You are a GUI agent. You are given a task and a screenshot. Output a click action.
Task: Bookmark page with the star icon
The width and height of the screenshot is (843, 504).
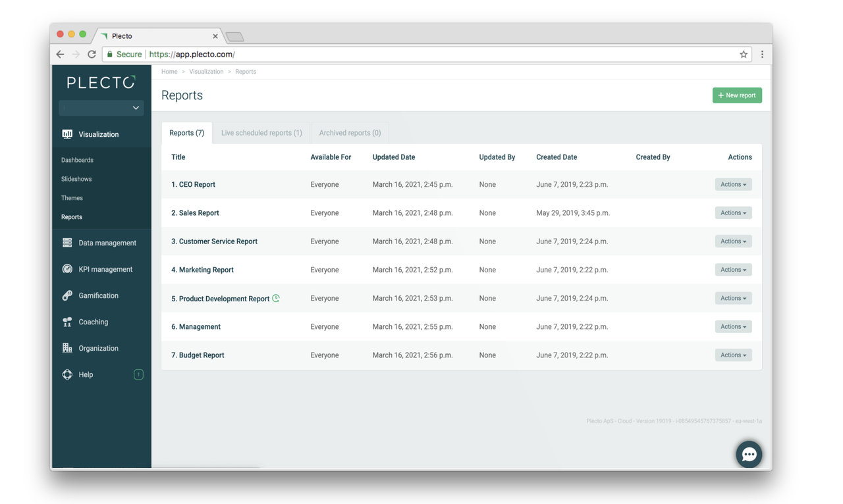pyautogui.click(x=744, y=55)
